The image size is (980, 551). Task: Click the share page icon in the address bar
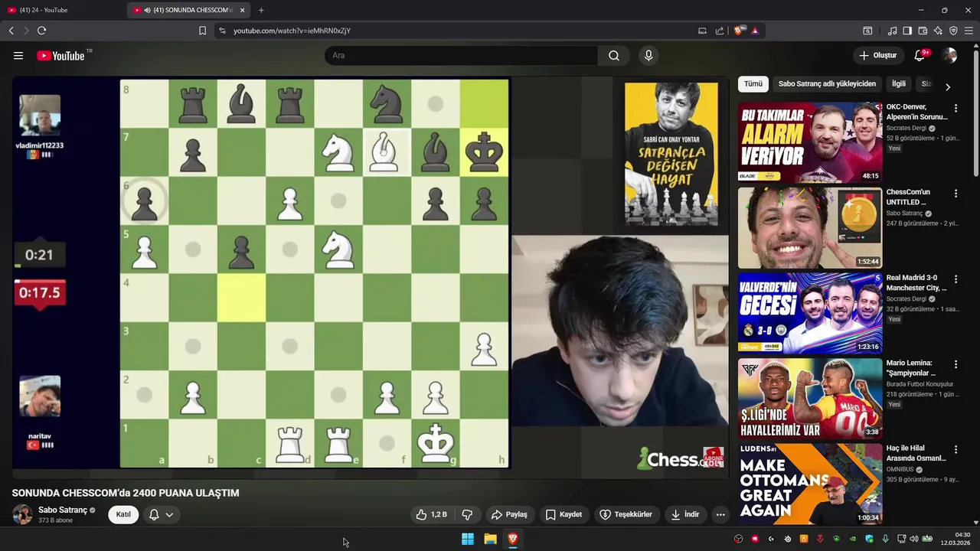coord(720,31)
